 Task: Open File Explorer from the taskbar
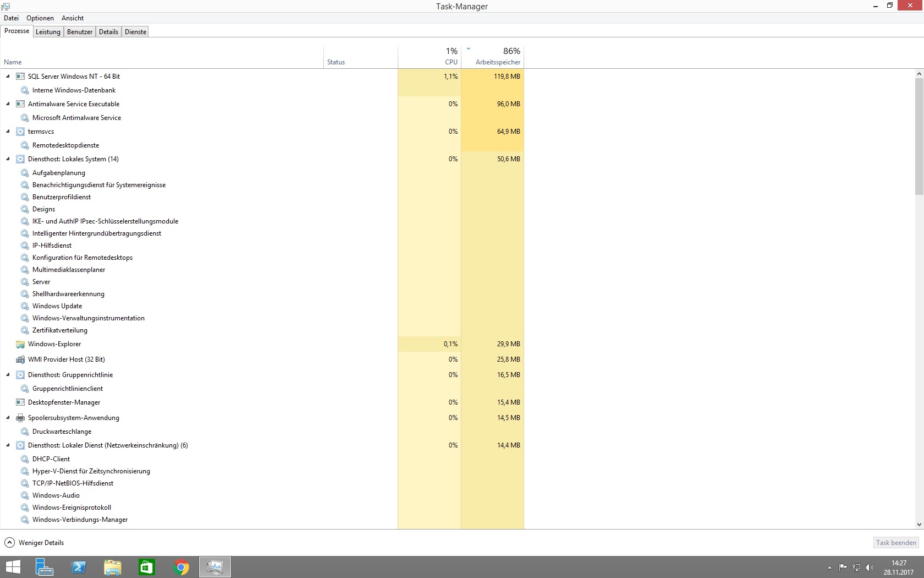coord(113,567)
